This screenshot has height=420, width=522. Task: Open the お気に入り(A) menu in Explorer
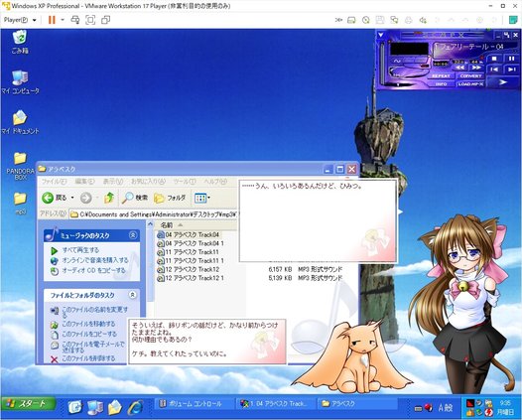[x=148, y=181]
